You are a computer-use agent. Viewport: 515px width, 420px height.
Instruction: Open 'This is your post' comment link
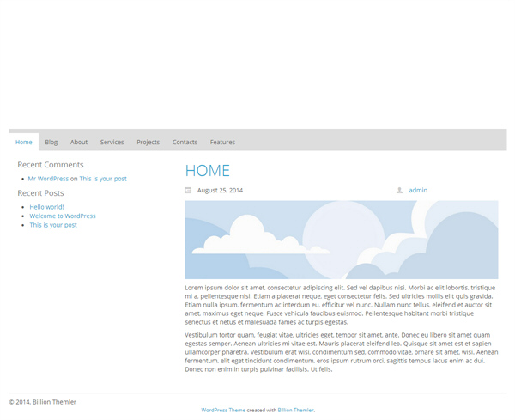pyautogui.click(x=103, y=179)
